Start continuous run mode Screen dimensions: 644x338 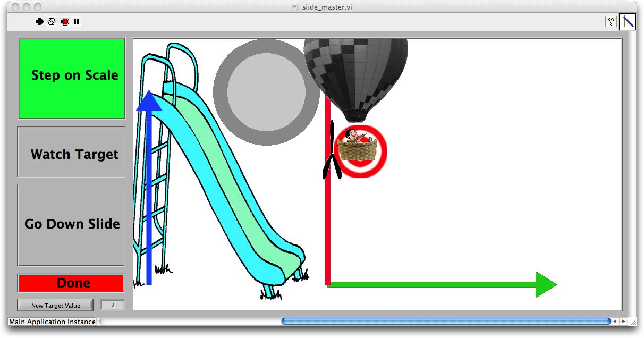click(x=51, y=21)
